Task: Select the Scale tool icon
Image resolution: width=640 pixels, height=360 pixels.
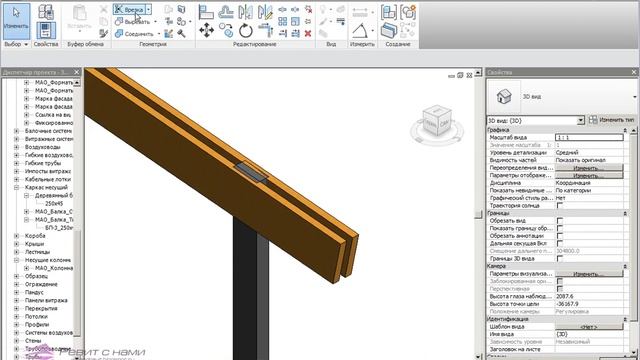Action: pyautogui.click(x=296, y=21)
